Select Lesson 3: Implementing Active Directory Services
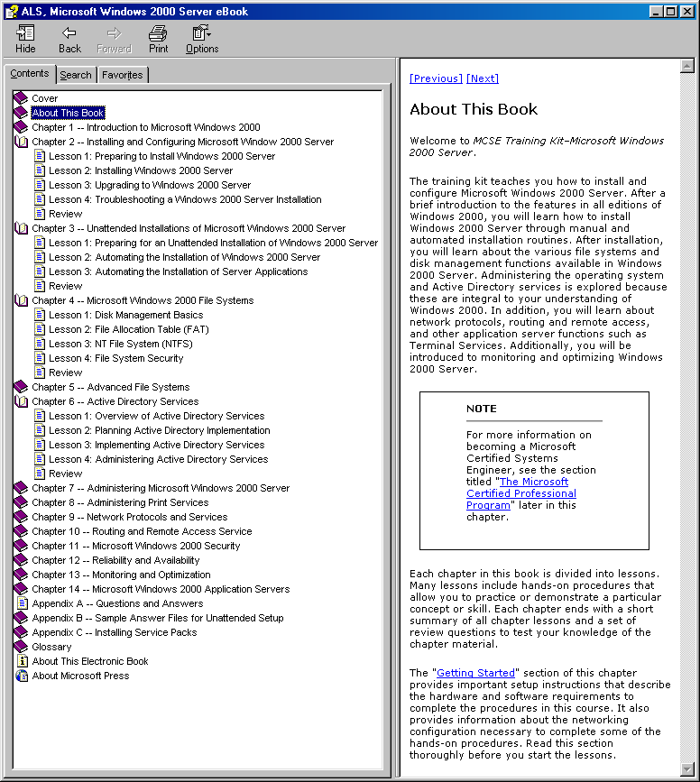 tap(157, 445)
